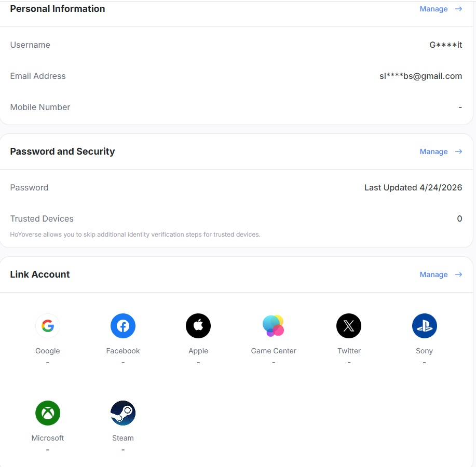Click the masked Gmail email address
The width and height of the screenshot is (476, 467).
point(421,76)
